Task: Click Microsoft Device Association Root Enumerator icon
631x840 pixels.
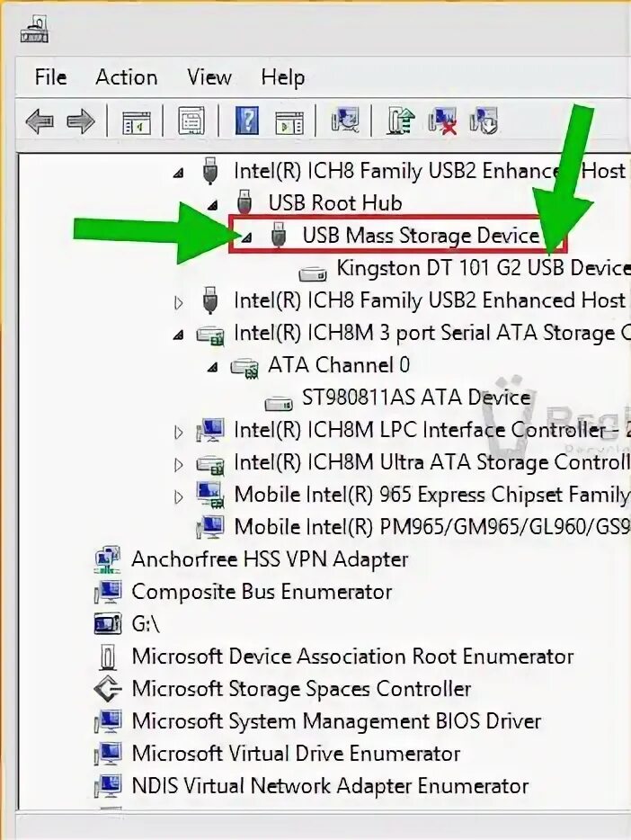Action: pos(108,657)
